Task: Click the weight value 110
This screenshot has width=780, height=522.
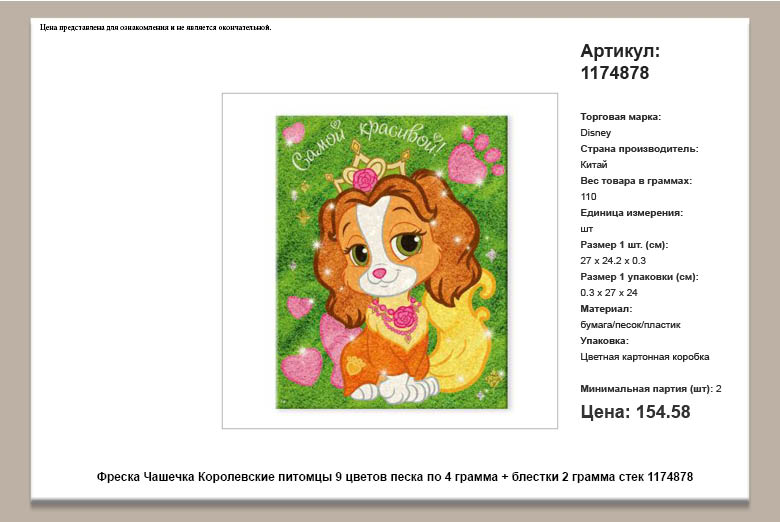Action: [588, 197]
